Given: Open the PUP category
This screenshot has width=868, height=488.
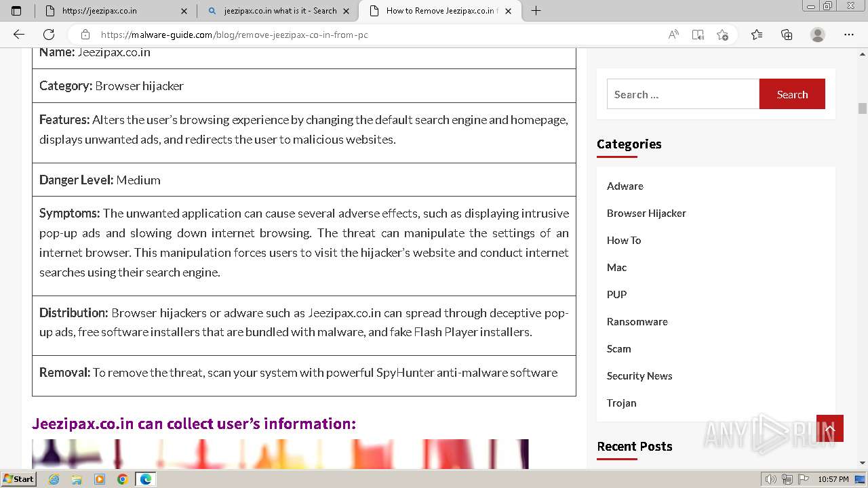Looking at the screenshot, I should [616, 294].
